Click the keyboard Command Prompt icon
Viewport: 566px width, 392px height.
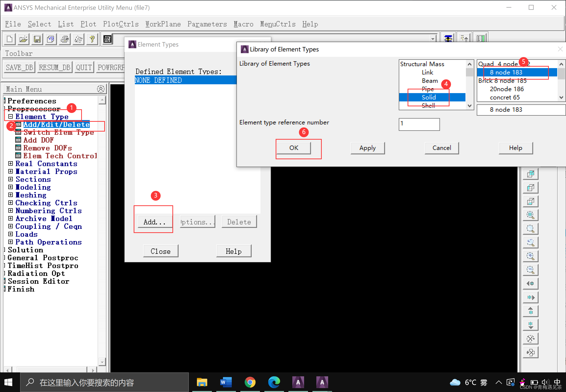pyautogui.click(x=107, y=39)
